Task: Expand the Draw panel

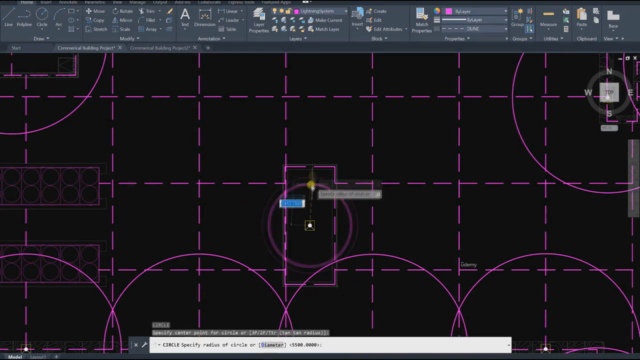Action: click(x=41, y=38)
